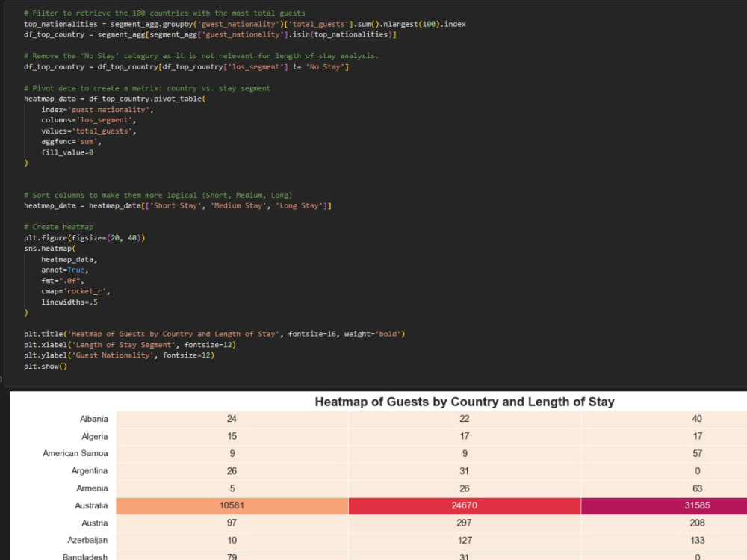This screenshot has height=560, width=747.
Task: Click the plt.ylabel line
Action: coord(119,355)
